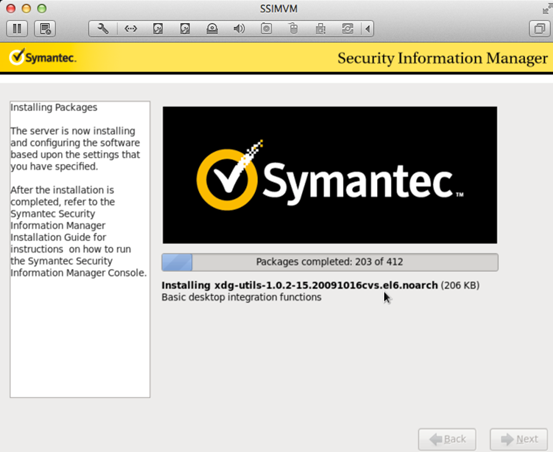553x452 pixels.
Task: Click the 'Installing Packages' heading text
Action: 54,107
